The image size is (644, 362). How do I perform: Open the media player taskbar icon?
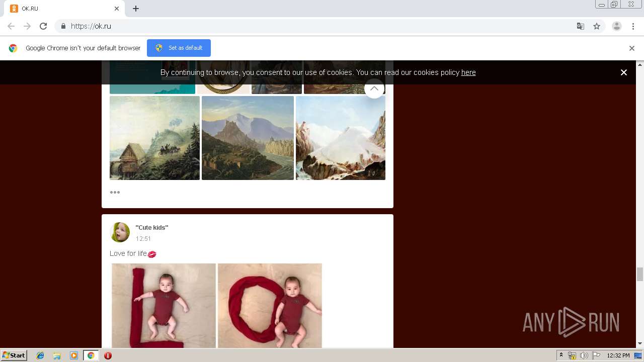(74, 355)
